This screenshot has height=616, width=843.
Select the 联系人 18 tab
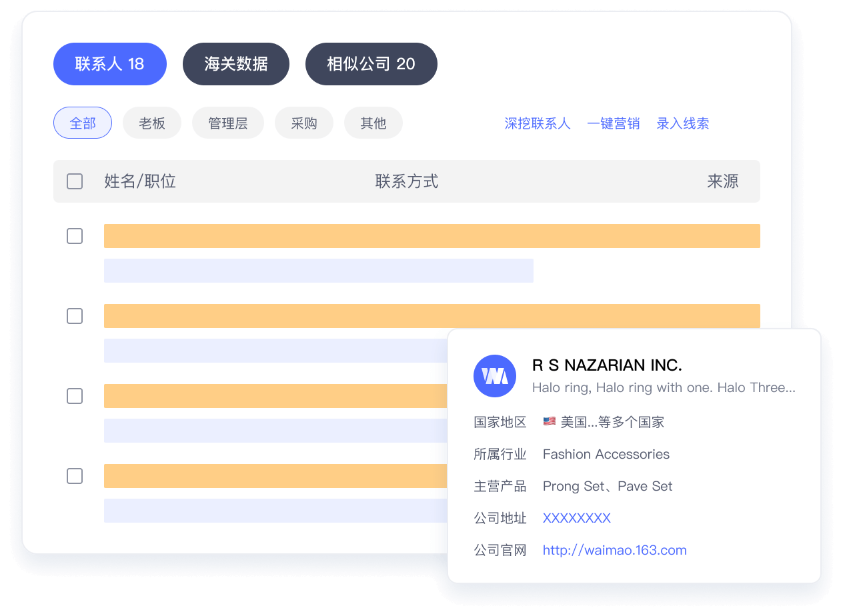109,63
